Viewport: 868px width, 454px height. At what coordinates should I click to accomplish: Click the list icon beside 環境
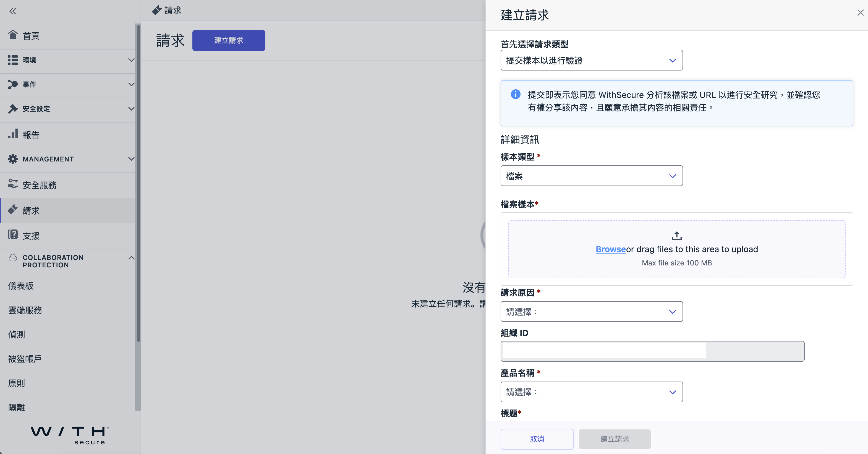[x=13, y=60]
